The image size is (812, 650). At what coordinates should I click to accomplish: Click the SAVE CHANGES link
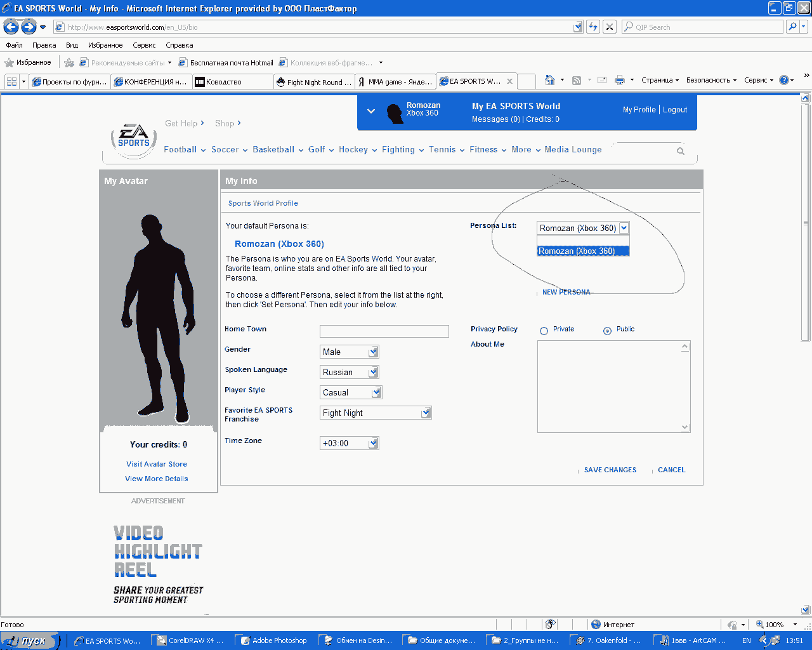[610, 470]
